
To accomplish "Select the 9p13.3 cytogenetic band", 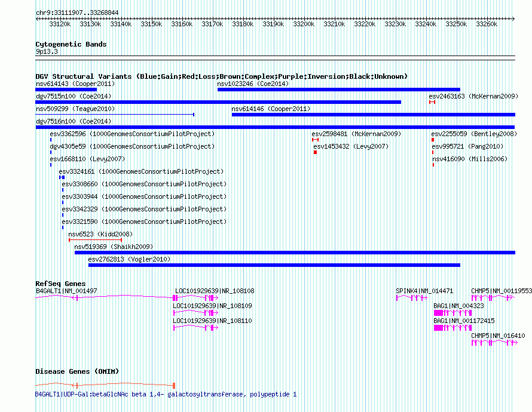I will tap(275, 58).
